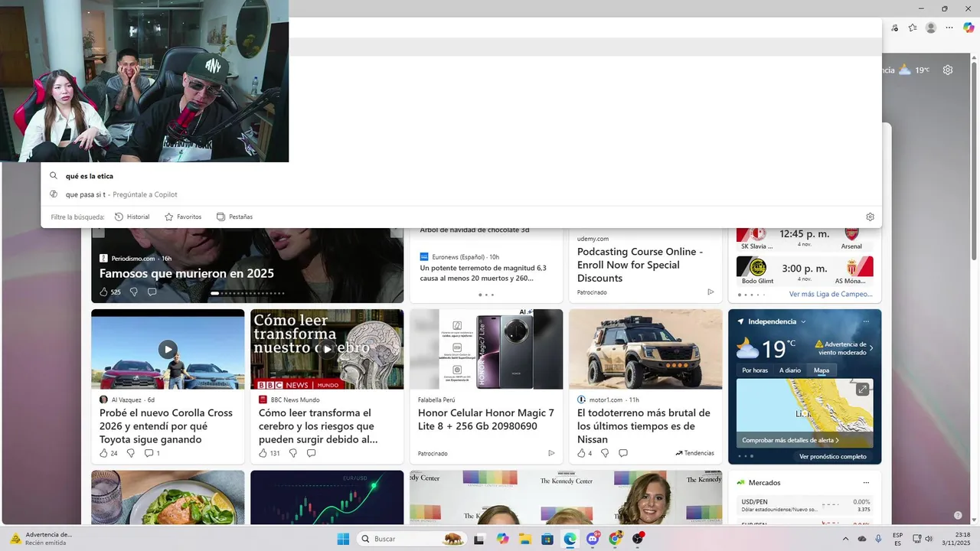Open Edge settings and more menu

coord(949,28)
